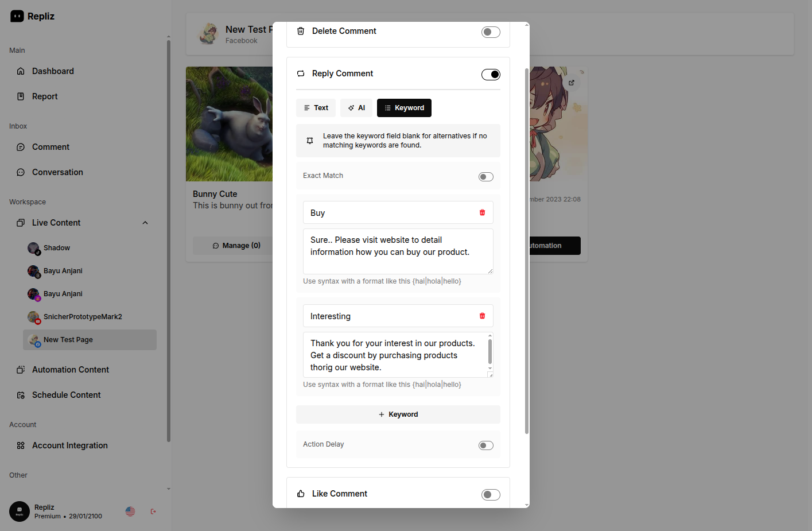Viewport: 812px width, 531px height.
Task: Open the Bunny Cute post thumbnail
Action: click(x=230, y=124)
